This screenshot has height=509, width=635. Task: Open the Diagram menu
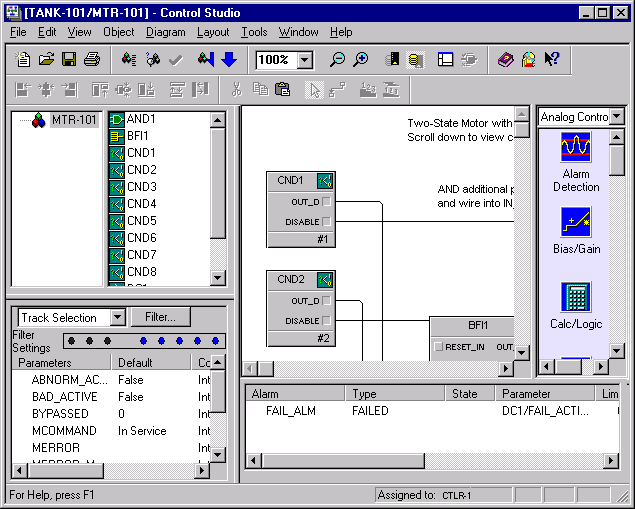166,32
